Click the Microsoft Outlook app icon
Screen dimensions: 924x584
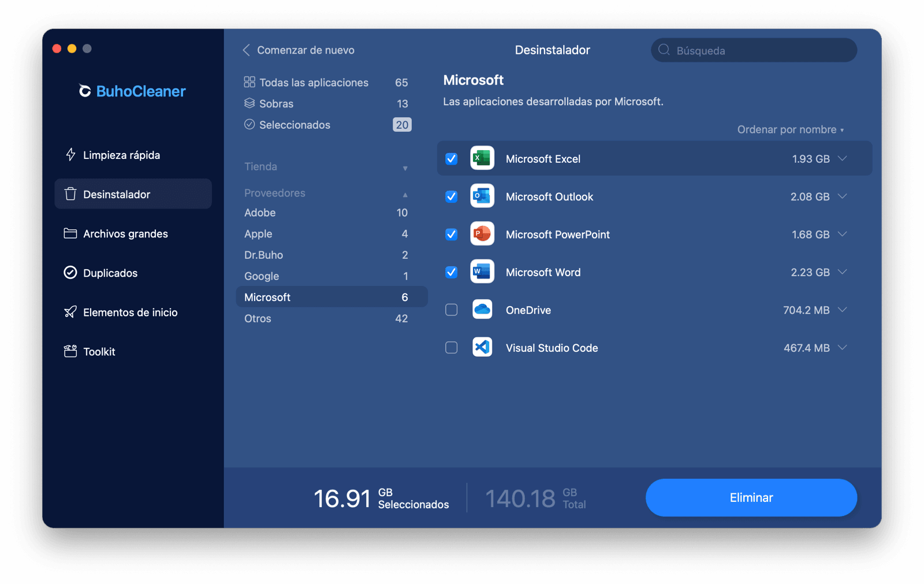(x=482, y=196)
